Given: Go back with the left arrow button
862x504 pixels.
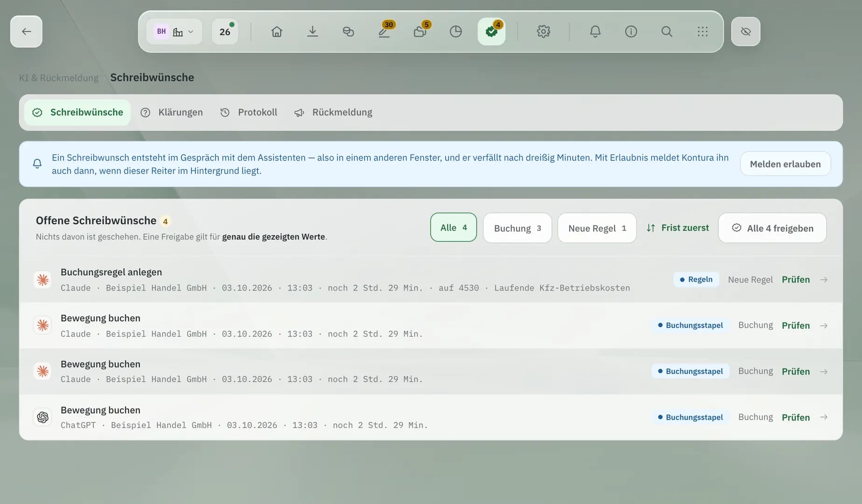Looking at the screenshot, I should point(26,31).
